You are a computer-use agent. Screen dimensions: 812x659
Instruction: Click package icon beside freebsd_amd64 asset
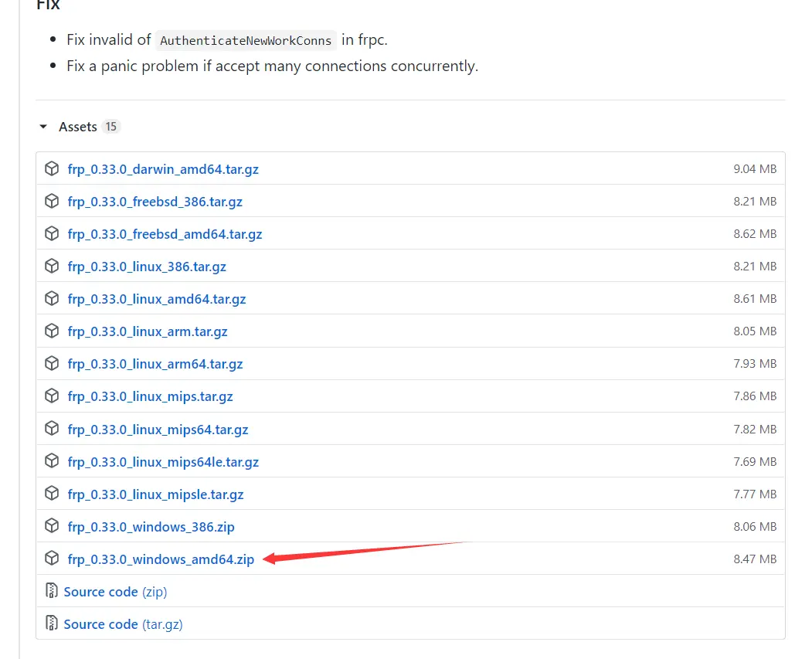pyautogui.click(x=52, y=233)
